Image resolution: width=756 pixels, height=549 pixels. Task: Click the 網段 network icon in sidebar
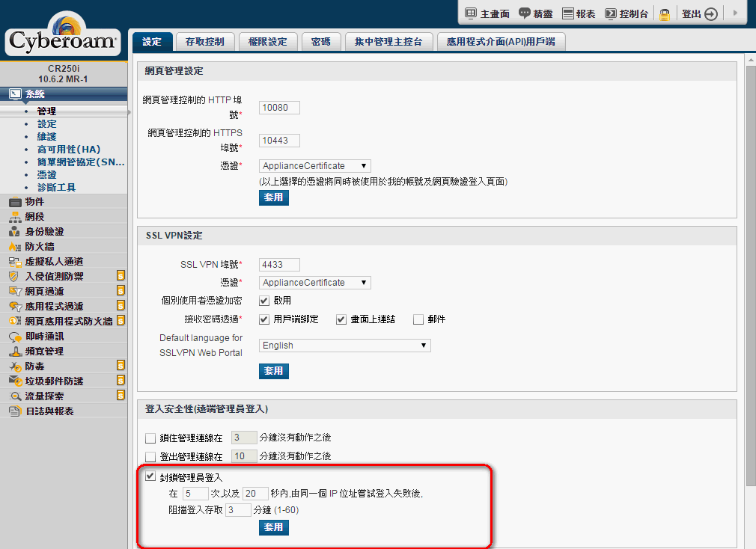click(16, 217)
